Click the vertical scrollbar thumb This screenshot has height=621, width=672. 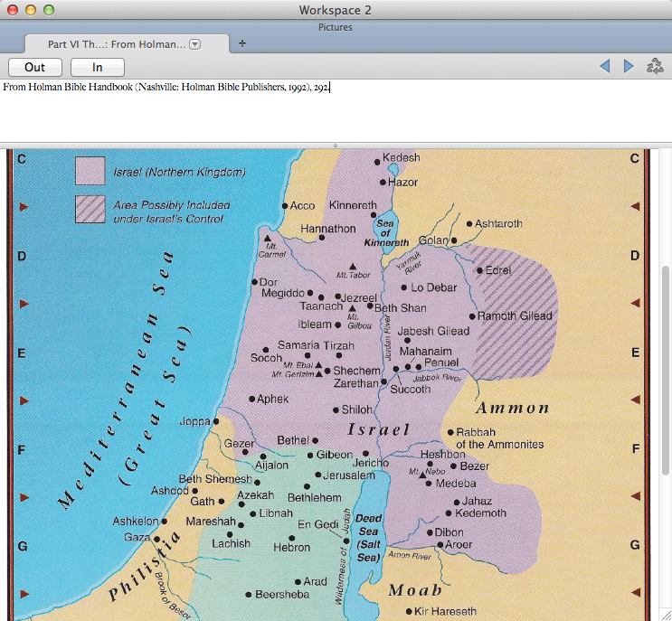coord(665,371)
